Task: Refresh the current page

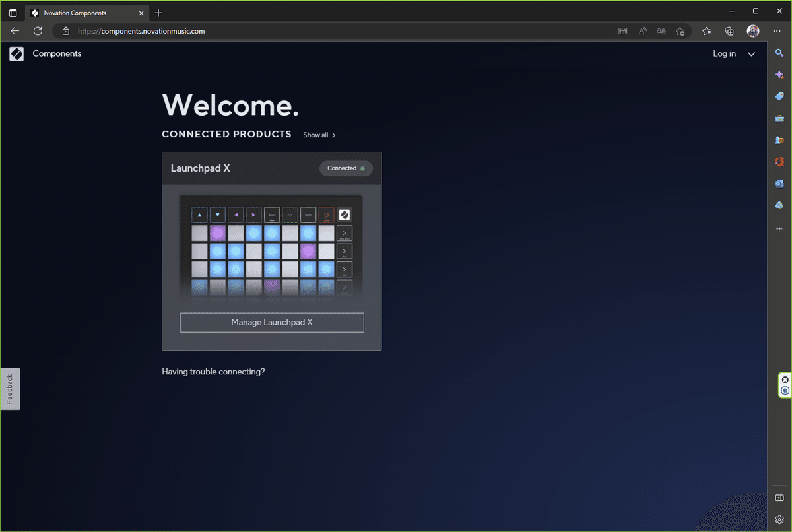Action: click(38, 31)
